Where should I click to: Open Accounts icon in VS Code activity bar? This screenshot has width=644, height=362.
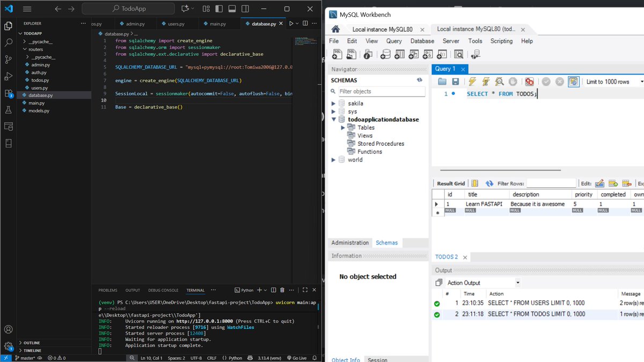coord(8,329)
